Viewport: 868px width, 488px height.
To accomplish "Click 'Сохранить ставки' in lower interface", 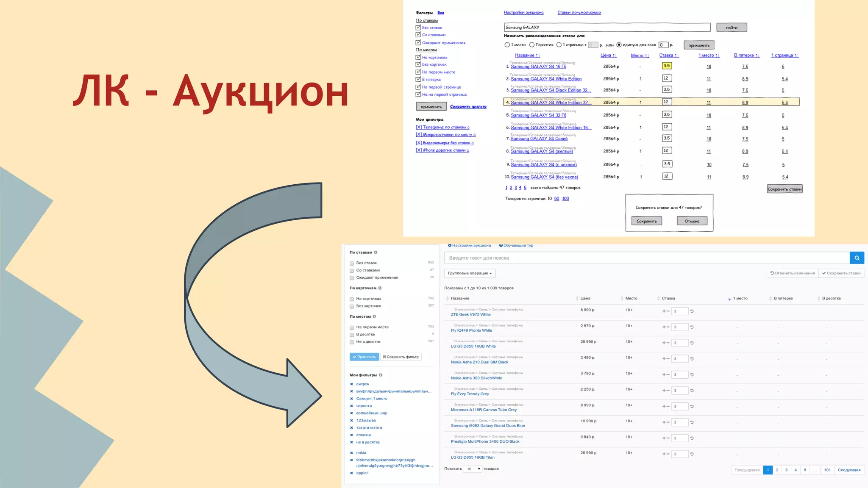I will (841, 273).
